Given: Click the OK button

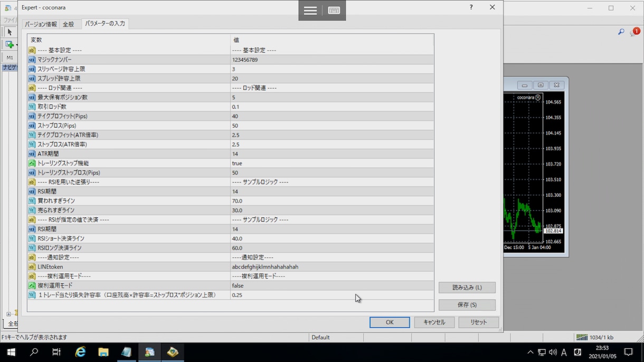Looking at the screenshot, I should pyautogui.click(x=390, y=322).
